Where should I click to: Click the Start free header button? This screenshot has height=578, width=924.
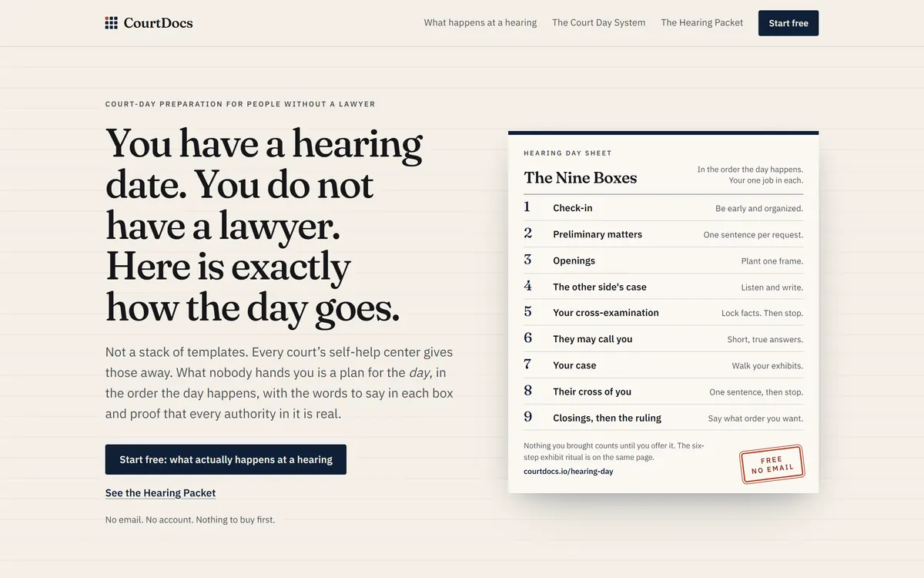pos(788,23)
